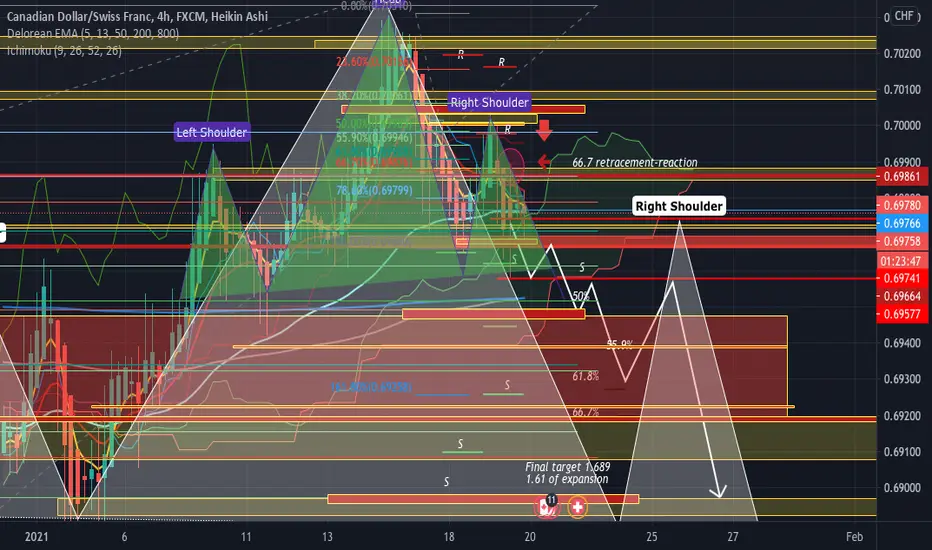Click the 27 date axis label
The height and width of the screenshot is (550, 932).
tap(733, 537)
